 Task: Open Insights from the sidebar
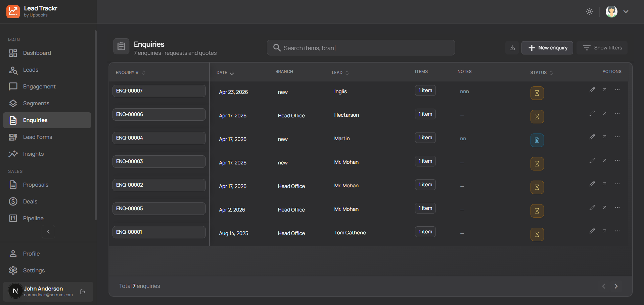[x=33, y=154]
